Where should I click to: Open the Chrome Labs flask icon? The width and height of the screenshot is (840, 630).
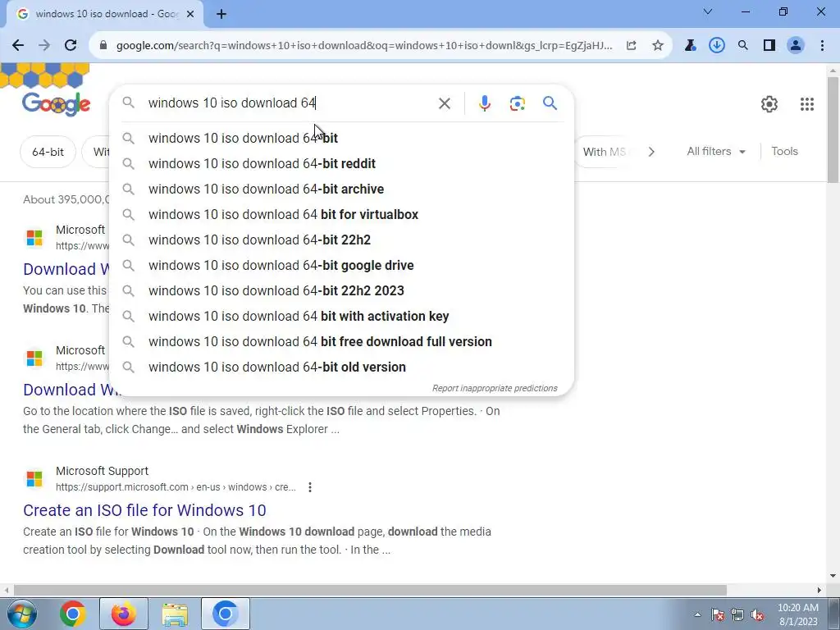tap(690, 46)
